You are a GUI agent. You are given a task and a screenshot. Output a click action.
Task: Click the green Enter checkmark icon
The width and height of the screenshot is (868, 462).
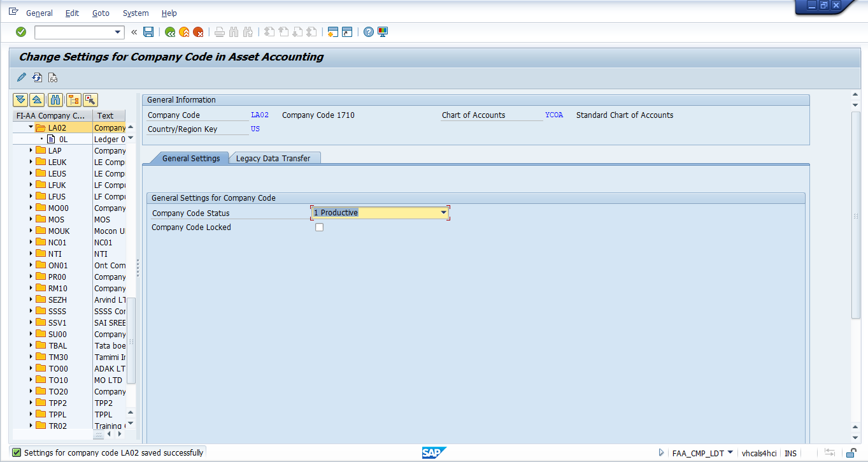21,32
